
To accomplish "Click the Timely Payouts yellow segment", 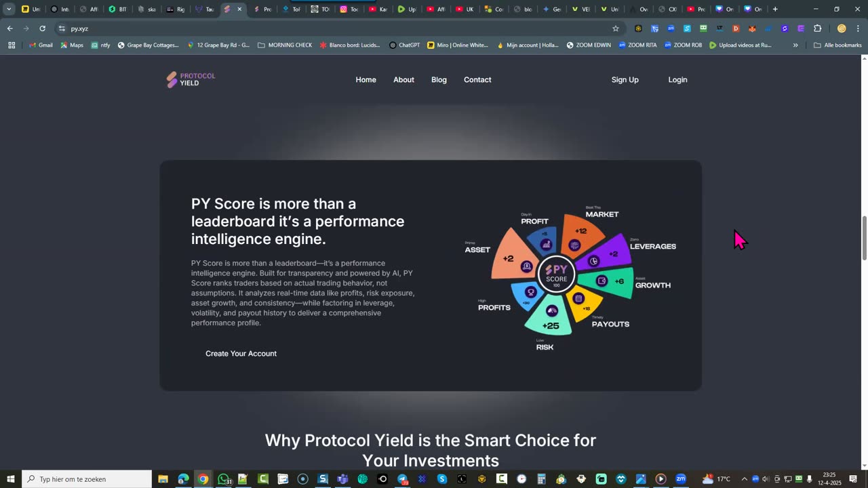I will click(584, 305).
